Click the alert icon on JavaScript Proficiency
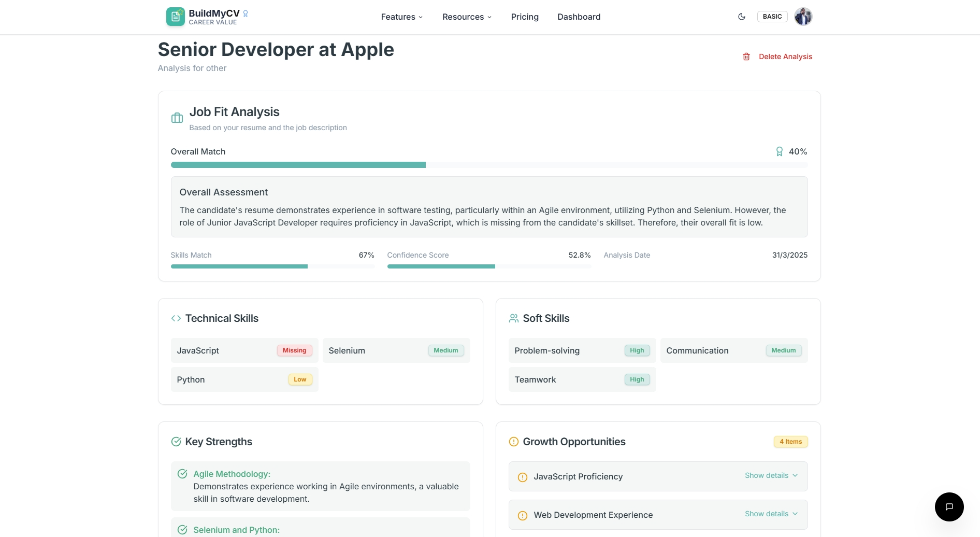Screen dimensions: 980x537 tap(523, 477)
